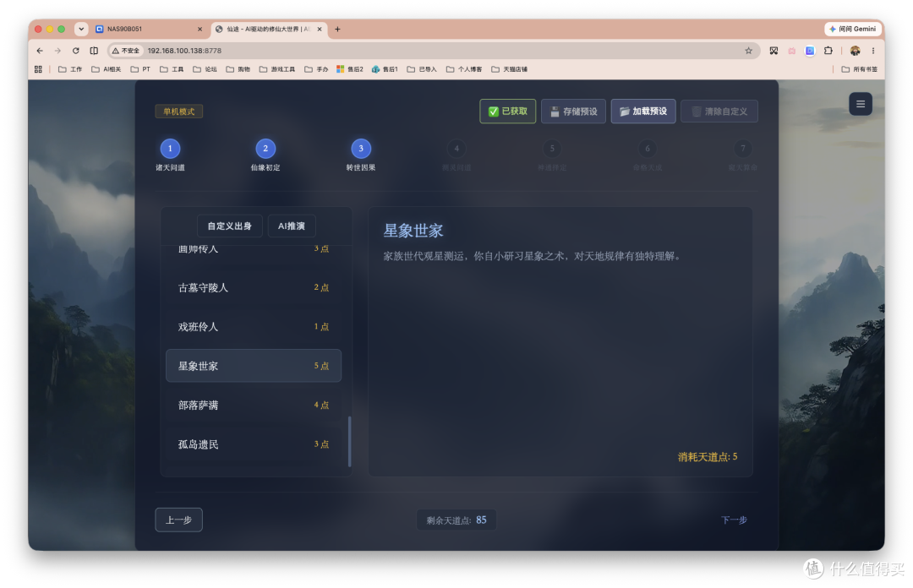Open the 售后1 bookmark
Image resolution: width=913 pixels, height=588 pixels.
click(x=385, y=69)
